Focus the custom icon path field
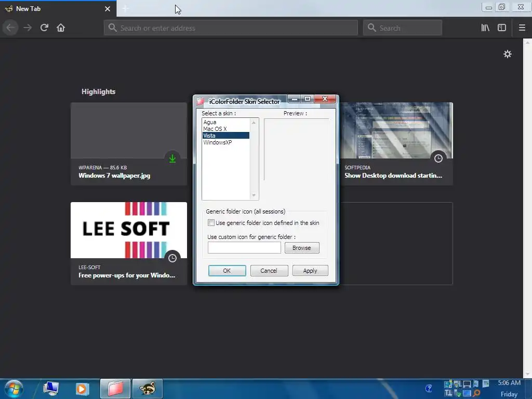Screen dimensions: 532x399 pyautogui.click(x=244, y=248)
